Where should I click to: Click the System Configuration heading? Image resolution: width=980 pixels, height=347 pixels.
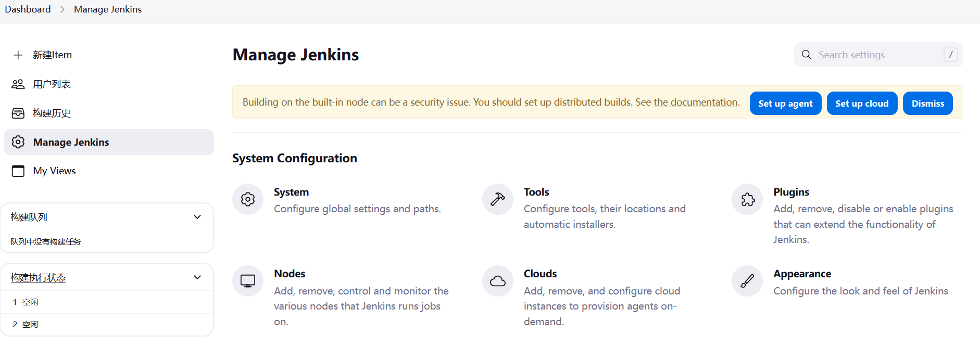pyautogui.click(x=295, y=158)
